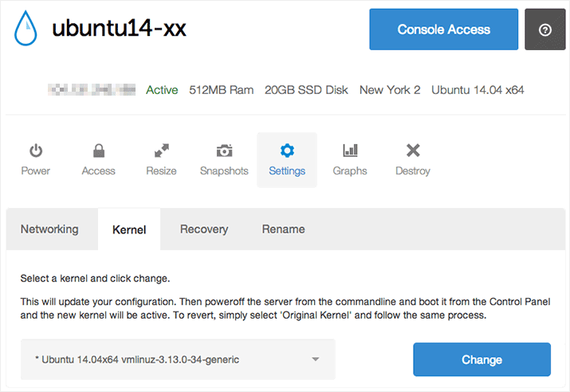Open help via the question mark button
Viewport: 570px width, 392px height.
point(545,29)
